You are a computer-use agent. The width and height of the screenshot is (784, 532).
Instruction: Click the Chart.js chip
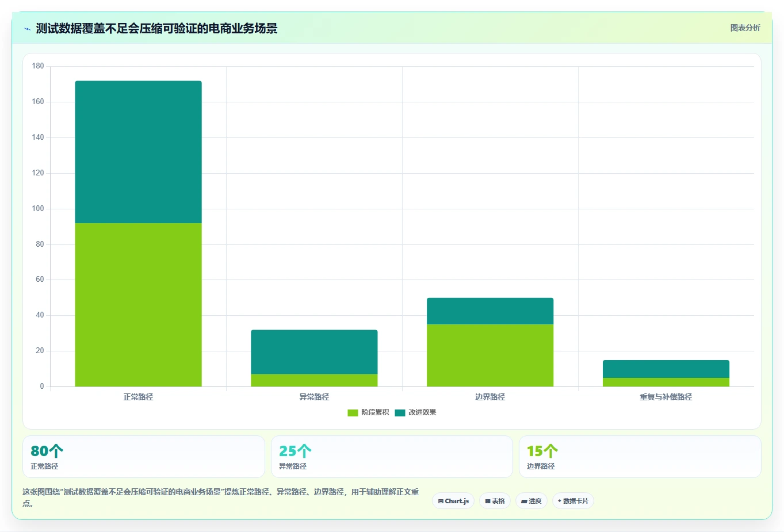(x=453, y=501)
